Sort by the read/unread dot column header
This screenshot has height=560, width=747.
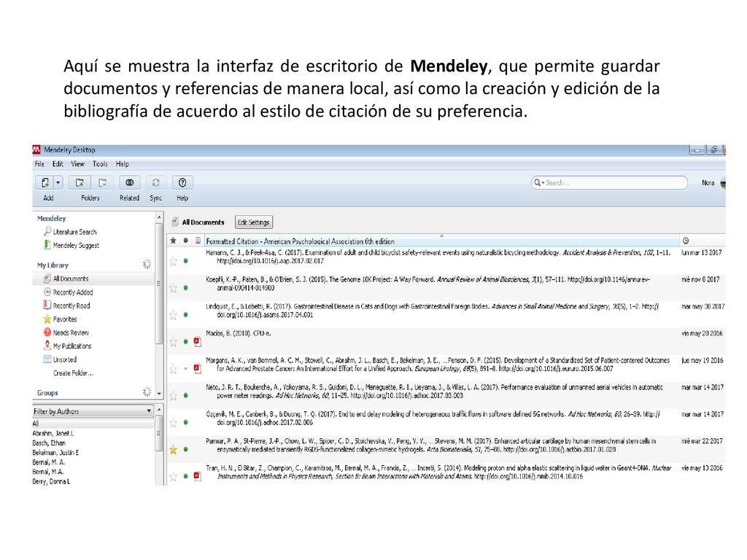pos(186,241)
